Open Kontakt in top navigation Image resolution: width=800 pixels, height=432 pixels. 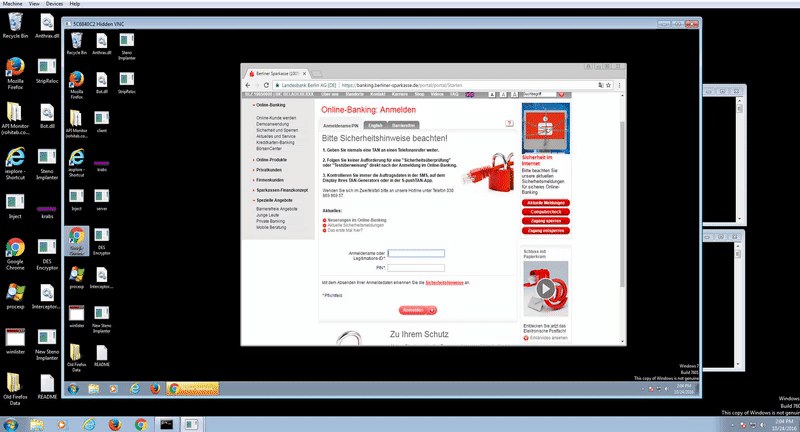[x=378, y=94]
